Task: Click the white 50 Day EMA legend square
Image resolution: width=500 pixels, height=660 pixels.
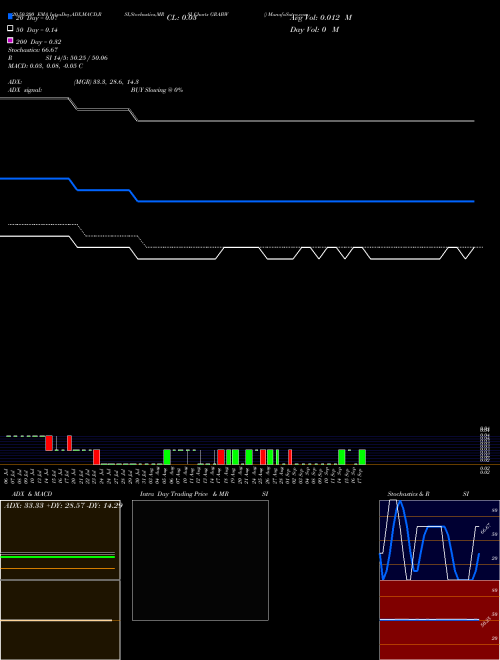Action: click(10, 28)
